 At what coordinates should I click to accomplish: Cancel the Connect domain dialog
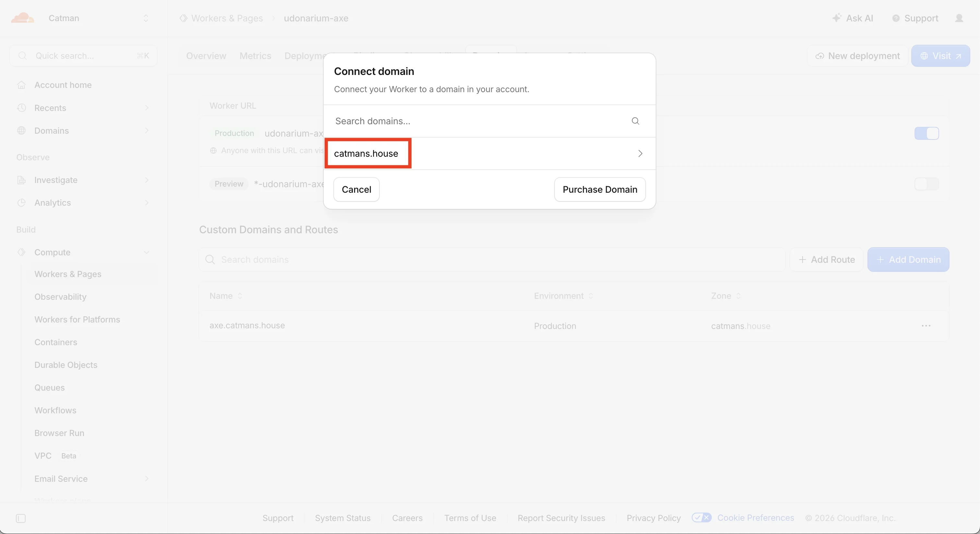click(356, 189)
